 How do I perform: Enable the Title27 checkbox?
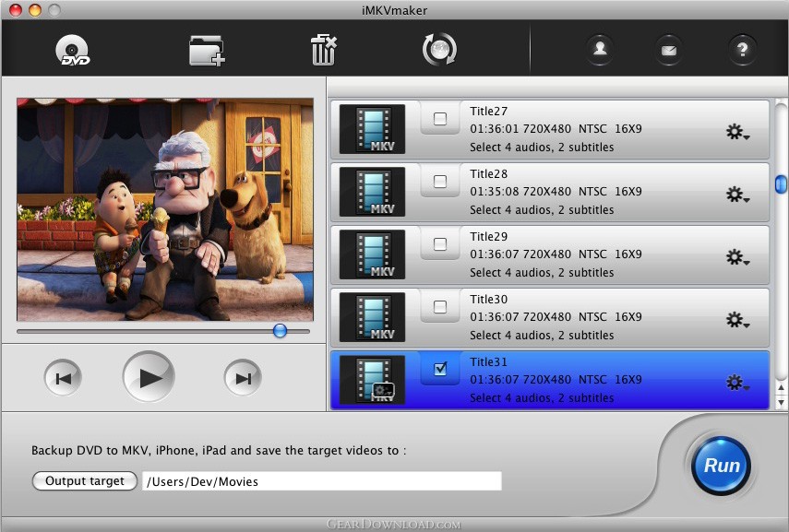[x=440, y=119]
